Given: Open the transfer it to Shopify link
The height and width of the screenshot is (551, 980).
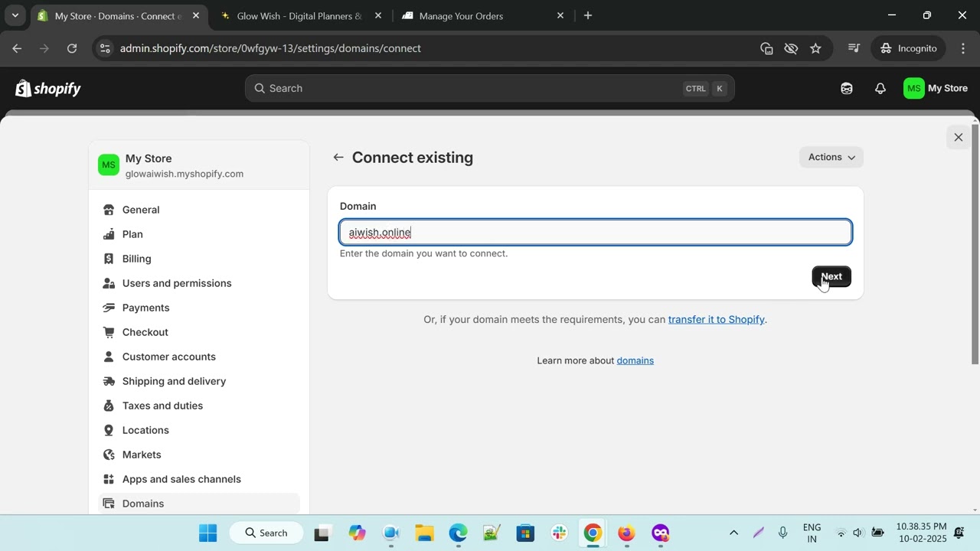Looking at the screenshot, I should pyautogui.click(x=717, y=320).
